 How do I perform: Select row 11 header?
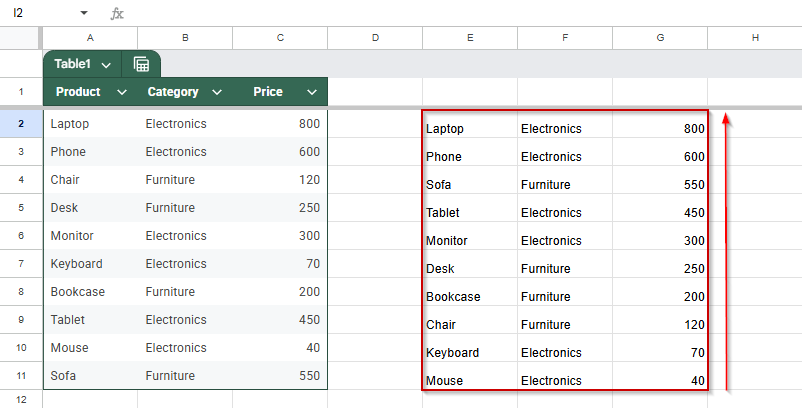click(21, 376)
